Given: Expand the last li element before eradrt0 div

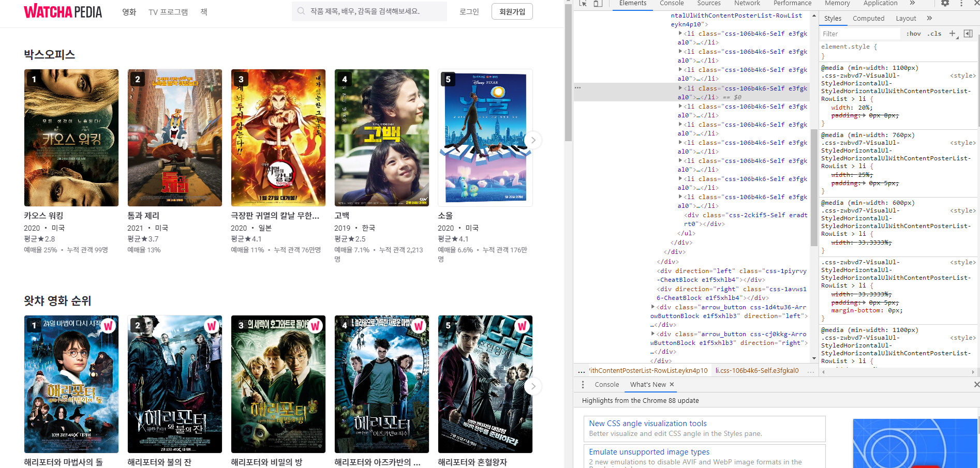Looking at the screenshot, I should pyautogui.click(x=680, y=197).
